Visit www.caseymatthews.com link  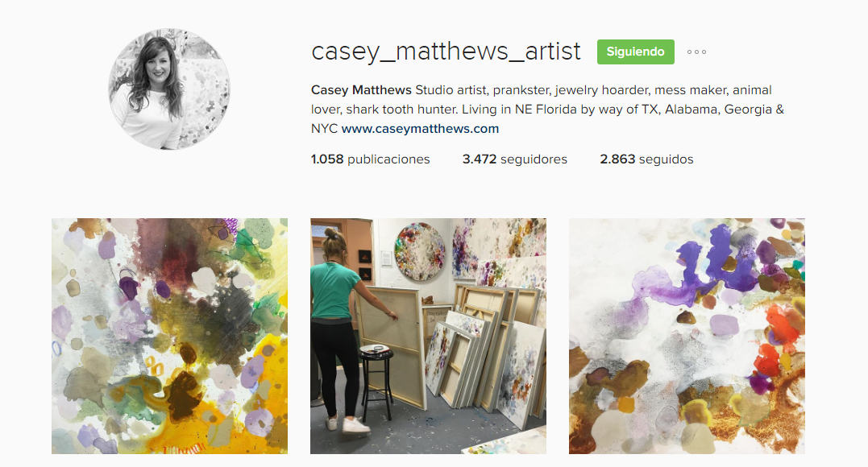pyautogui.click(x=420, y=128)
